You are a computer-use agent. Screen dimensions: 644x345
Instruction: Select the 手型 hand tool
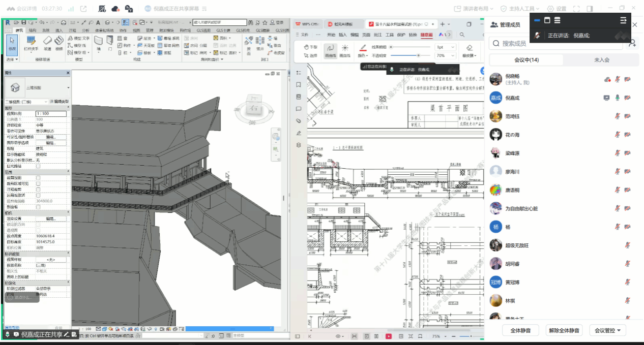(310, 47)
